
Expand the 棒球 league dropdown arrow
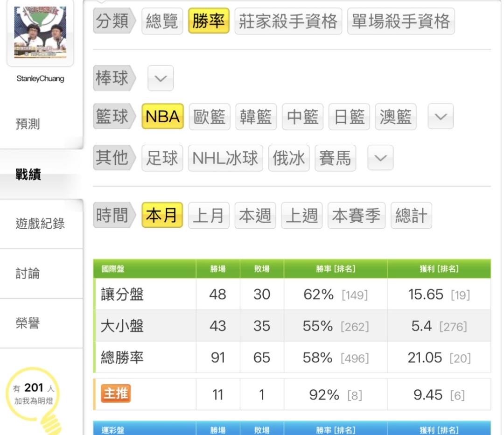click(161, 78)
